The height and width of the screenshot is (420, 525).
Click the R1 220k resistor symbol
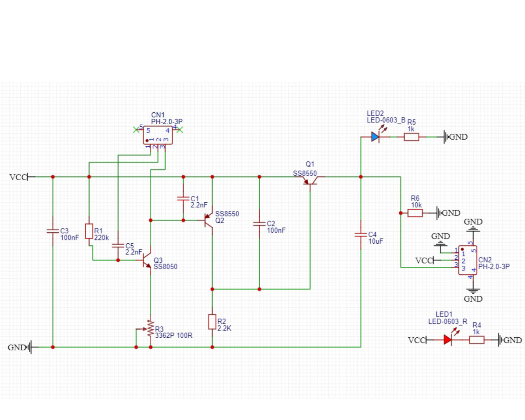(x=89, y=231)
